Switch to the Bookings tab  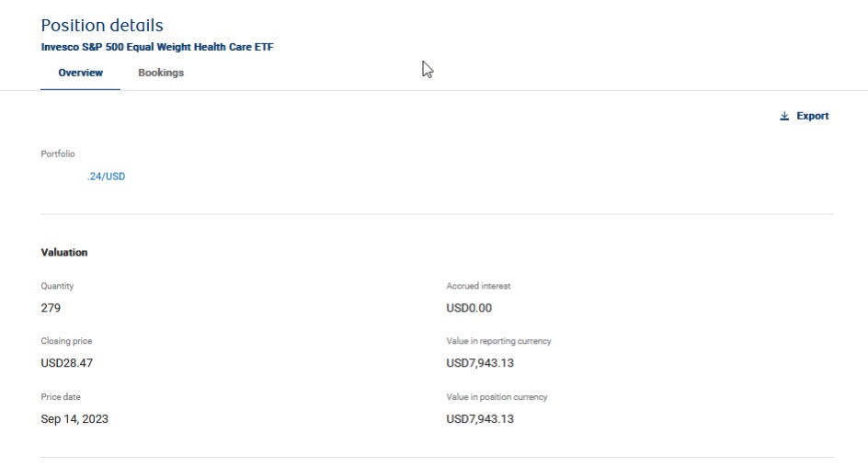pos(161,73)
